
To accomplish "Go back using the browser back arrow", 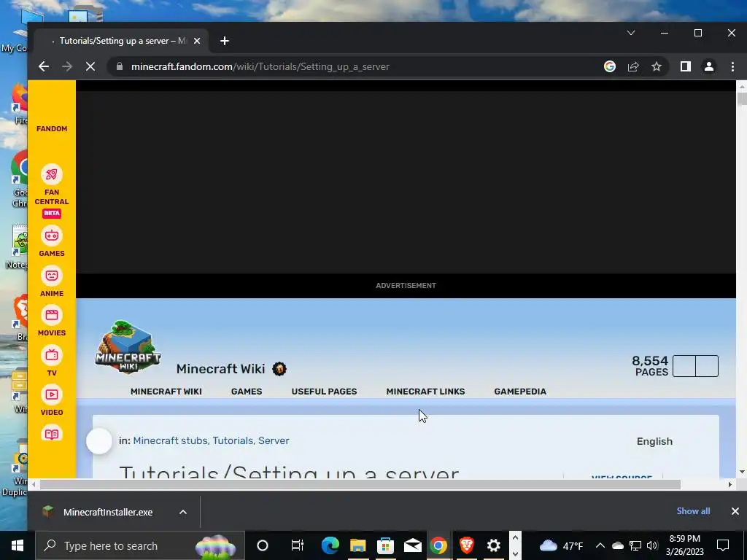I will point(44,66).
